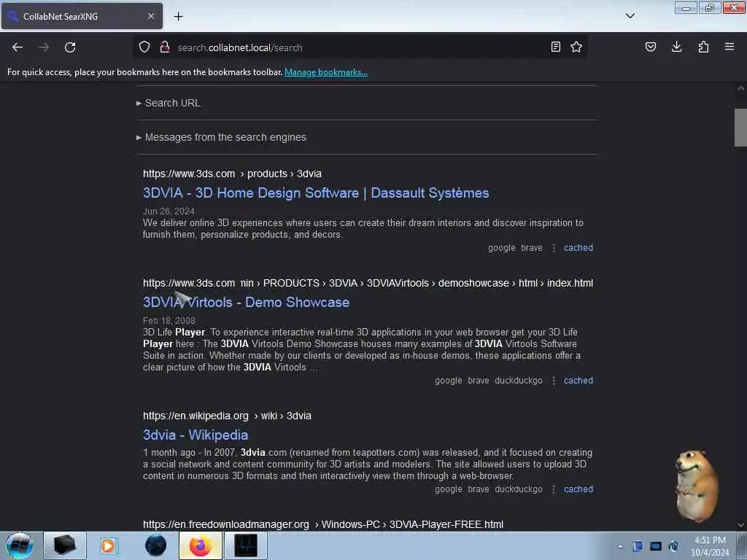Toggle reader view in address bar

click(555, 47)
